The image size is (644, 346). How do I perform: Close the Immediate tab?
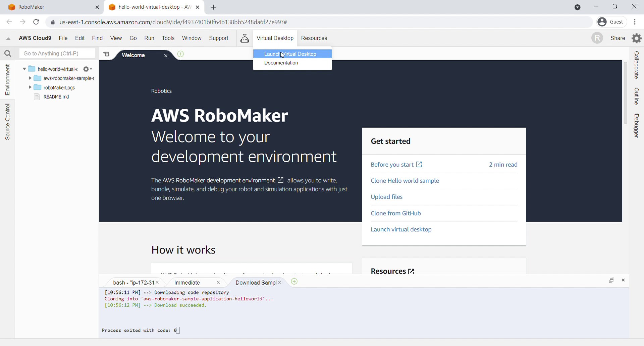click(218, 283)
